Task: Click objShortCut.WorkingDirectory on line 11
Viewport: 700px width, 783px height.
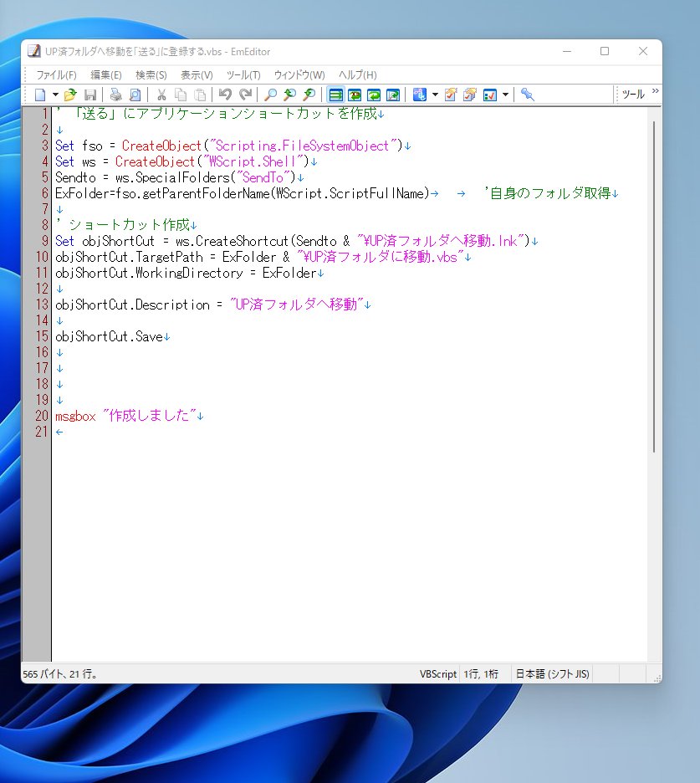Action: (150, 273)
